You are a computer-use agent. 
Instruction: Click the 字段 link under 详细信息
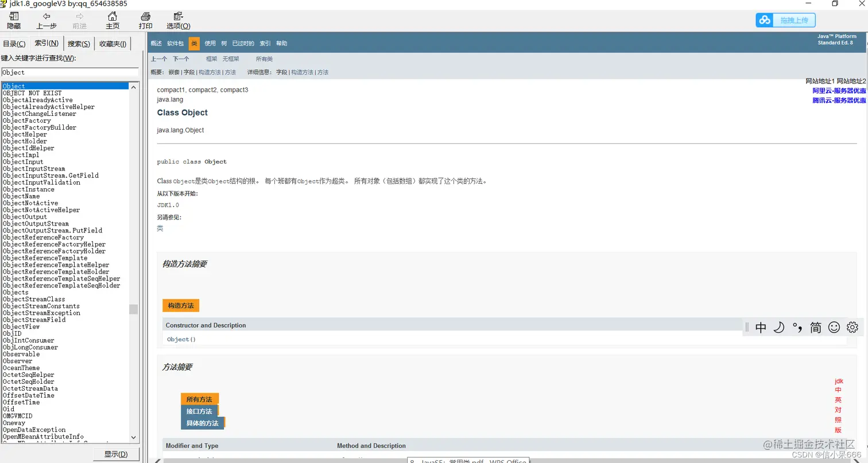tap(282, 72)
